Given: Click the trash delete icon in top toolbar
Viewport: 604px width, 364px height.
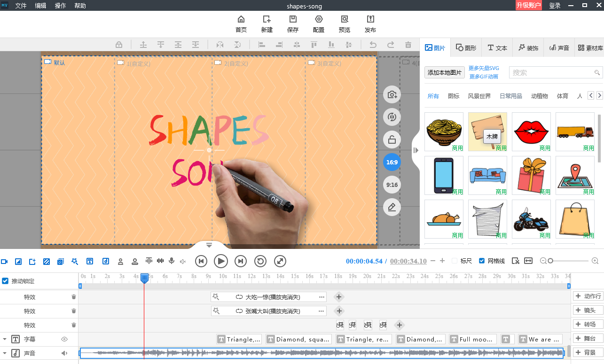Looking at the screenshot, I should [x=408, y=45].
